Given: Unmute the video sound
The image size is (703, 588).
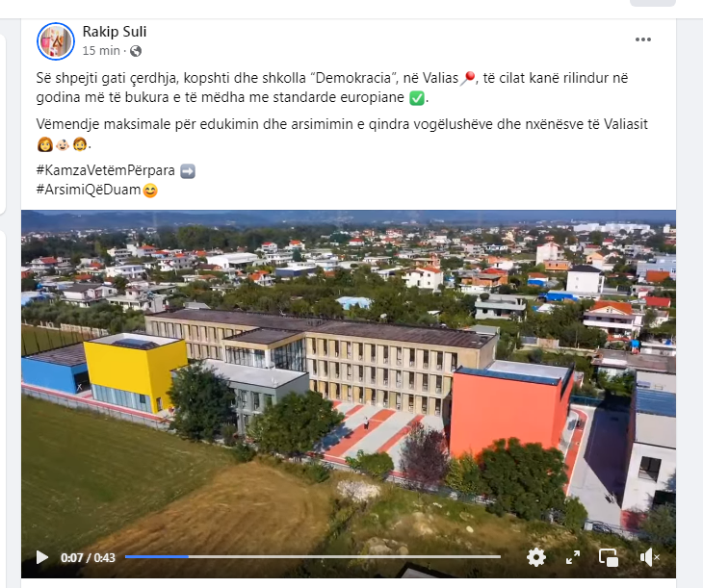Looking at the screenshot, I should [649, 557].
